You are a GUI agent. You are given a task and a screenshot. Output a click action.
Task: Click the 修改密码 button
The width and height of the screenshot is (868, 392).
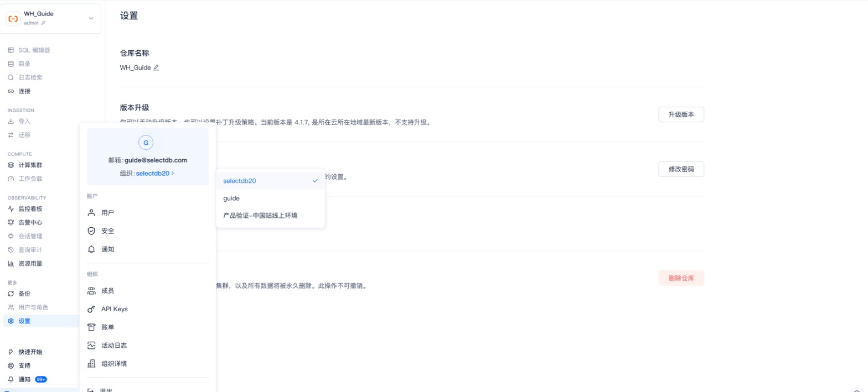pyautogui.click(x=681, y=169)
